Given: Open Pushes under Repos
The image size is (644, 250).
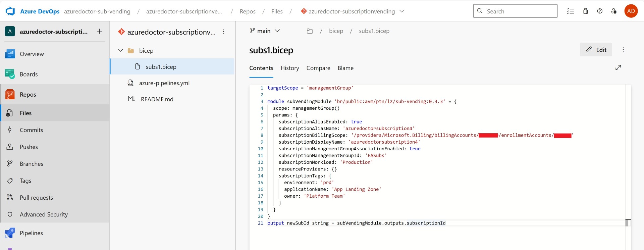Looking at the screenshot, I should (55, 147).
